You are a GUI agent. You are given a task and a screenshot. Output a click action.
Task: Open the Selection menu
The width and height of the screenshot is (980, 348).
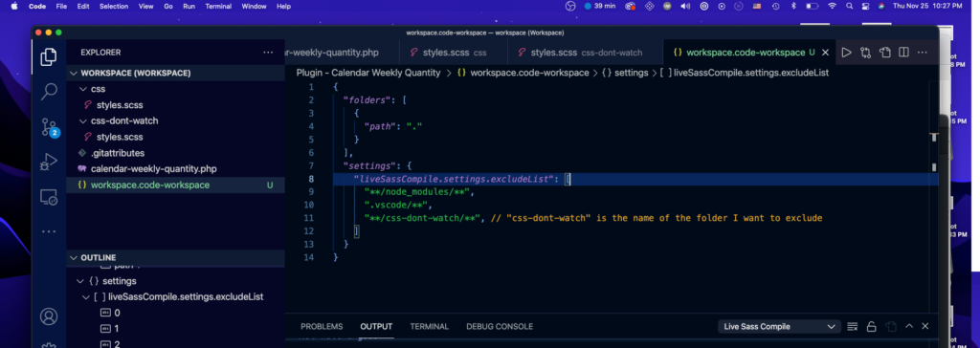point(114,7)
